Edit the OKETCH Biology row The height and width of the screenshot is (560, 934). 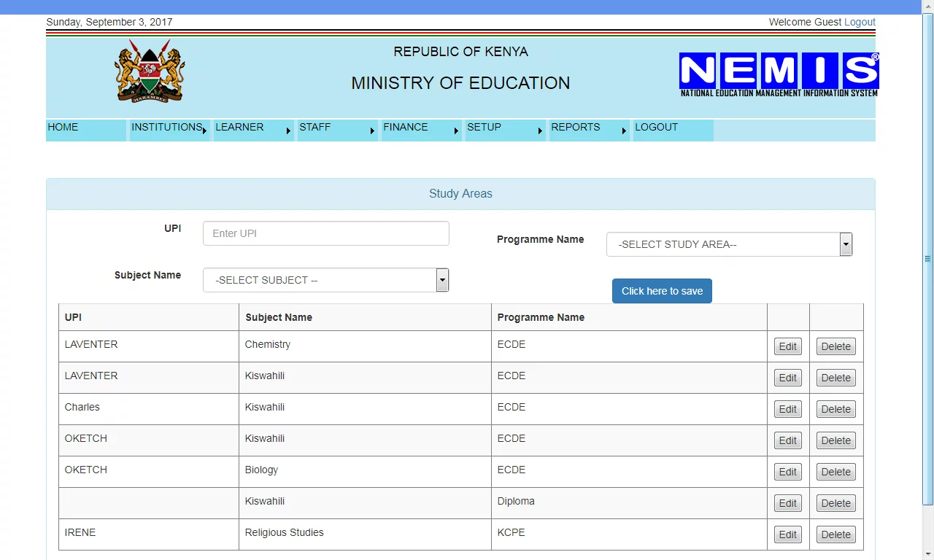coord(787,472)
